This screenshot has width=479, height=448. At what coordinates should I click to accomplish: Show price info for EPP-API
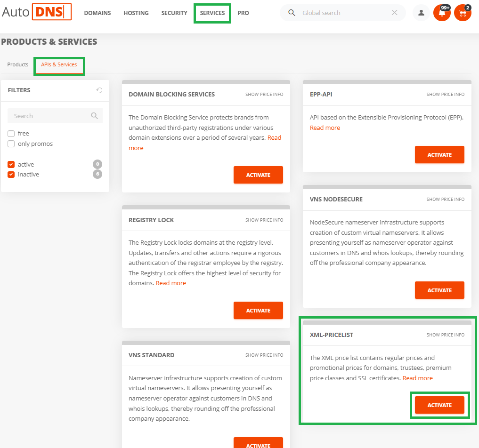446,95
